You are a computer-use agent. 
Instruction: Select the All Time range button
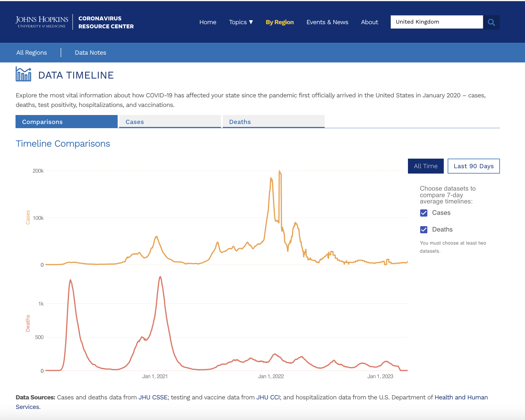pos(426,166)
